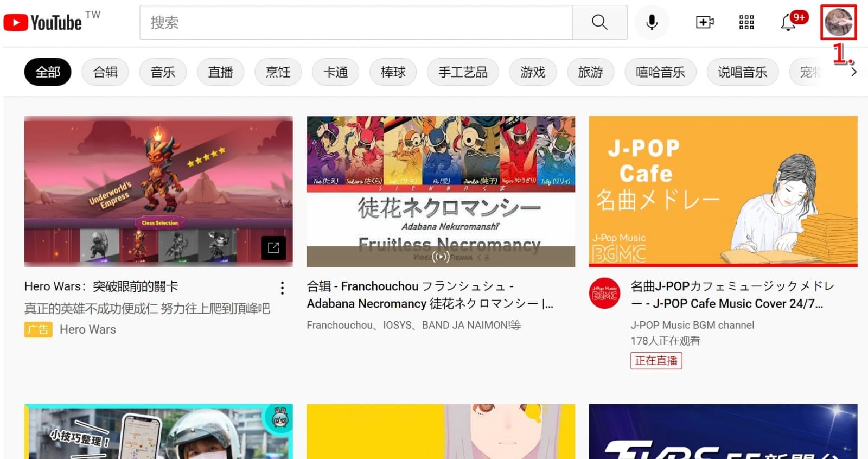The width and height of the screenshot is (868, 459).
Task: Open the YouTube apps grid icon
Action: tap(746, 22)
